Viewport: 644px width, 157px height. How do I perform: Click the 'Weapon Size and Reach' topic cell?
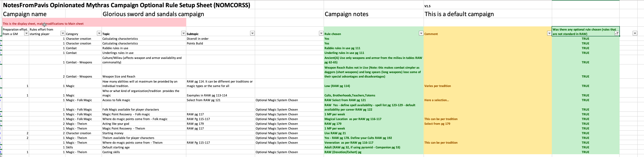119,76
